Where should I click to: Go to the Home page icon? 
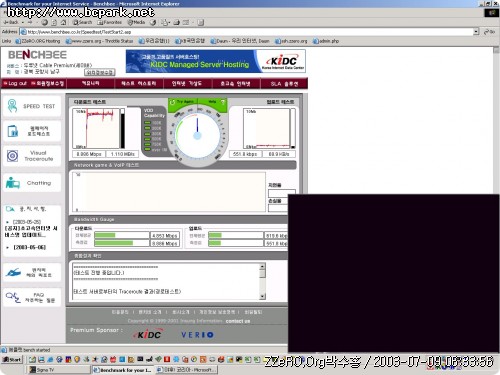63,22
